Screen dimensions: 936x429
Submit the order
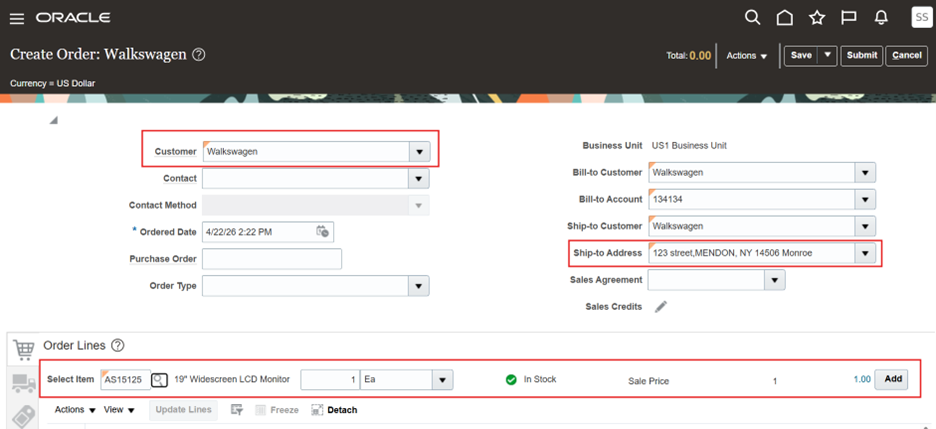862,55
